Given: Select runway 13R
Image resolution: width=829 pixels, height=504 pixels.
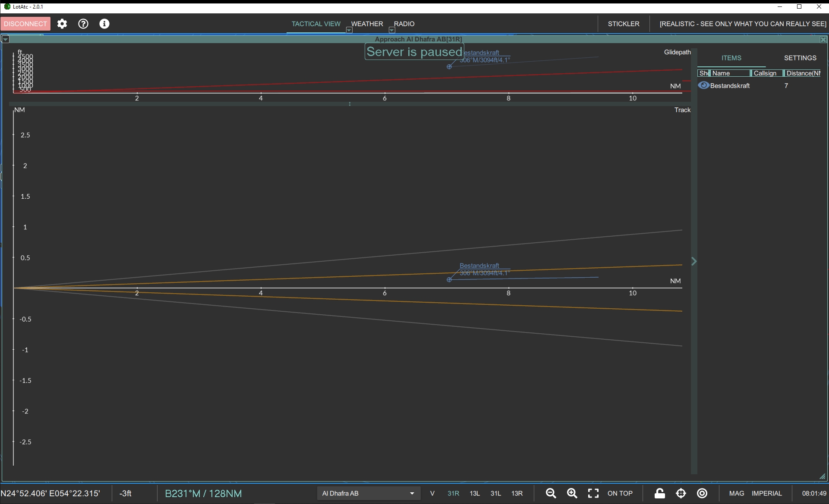Looking at the screenshot, I should (x=517, y=493).
